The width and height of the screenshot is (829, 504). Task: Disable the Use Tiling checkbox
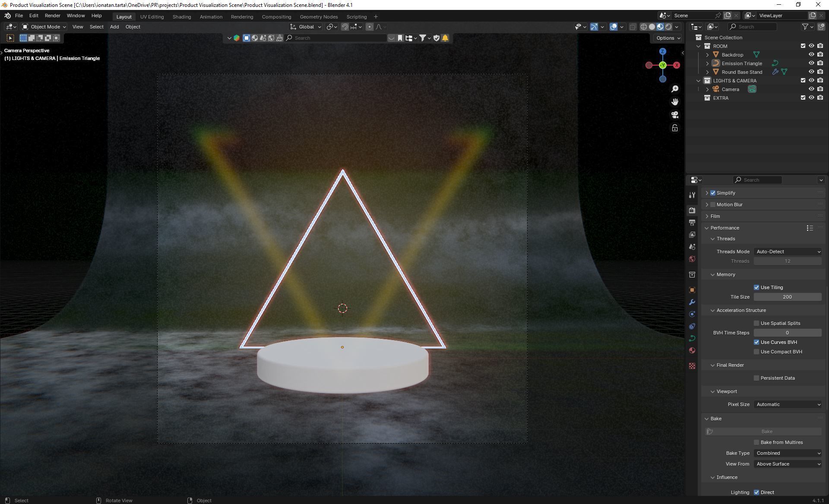[x=756, y=287]
